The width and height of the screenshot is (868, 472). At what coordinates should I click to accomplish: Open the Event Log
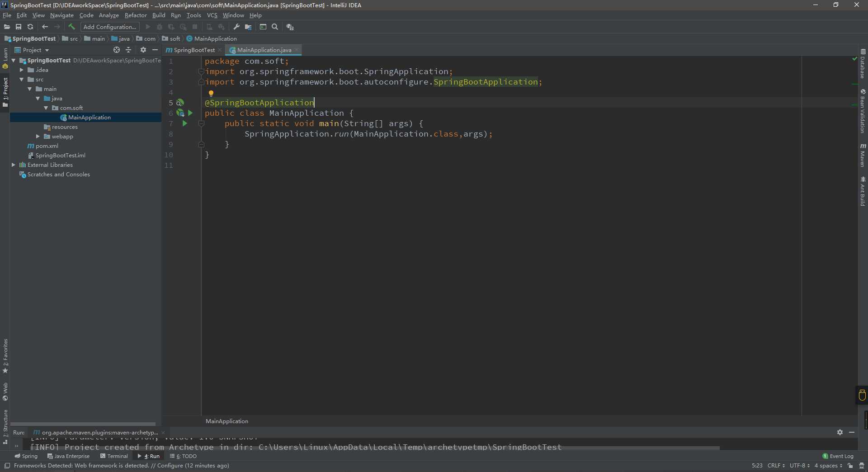838,456
